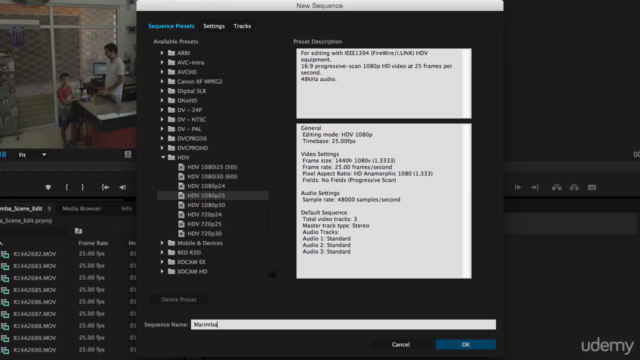640x360 pixels.
Task: Click the DV - PAL folder icon
Action: tap(171, 129)
